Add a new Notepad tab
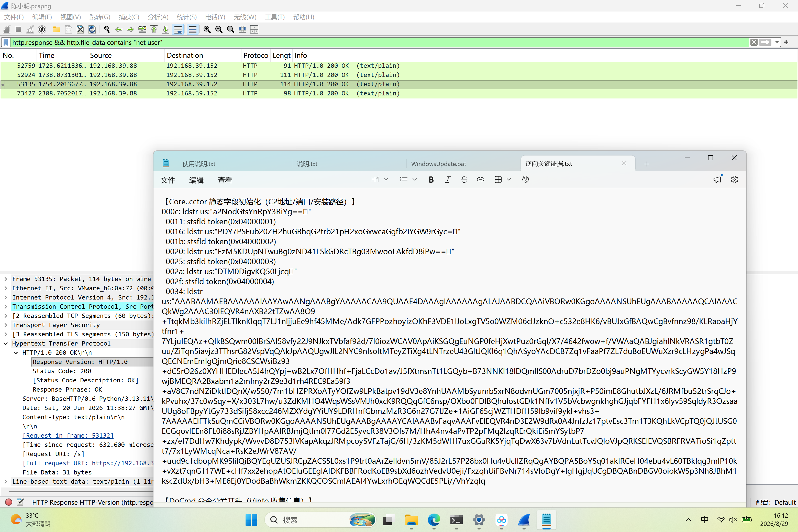 point(647,164)
